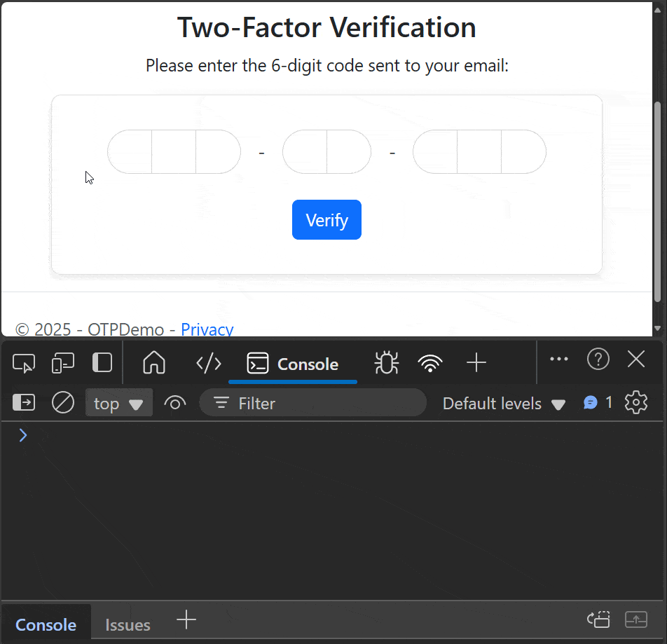This screenshot has width=667, height=644.
Task: Switch to the Issues tab in the drawer
Action: point(128,624)
